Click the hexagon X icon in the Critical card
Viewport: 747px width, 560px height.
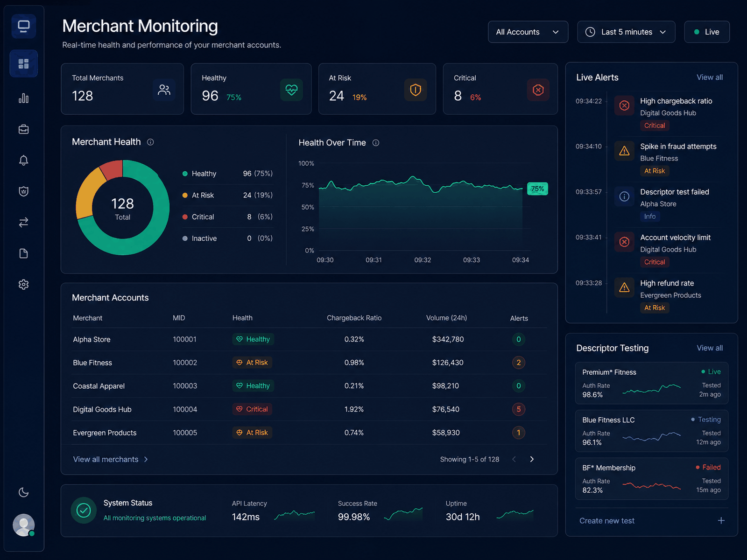point(538,90)
